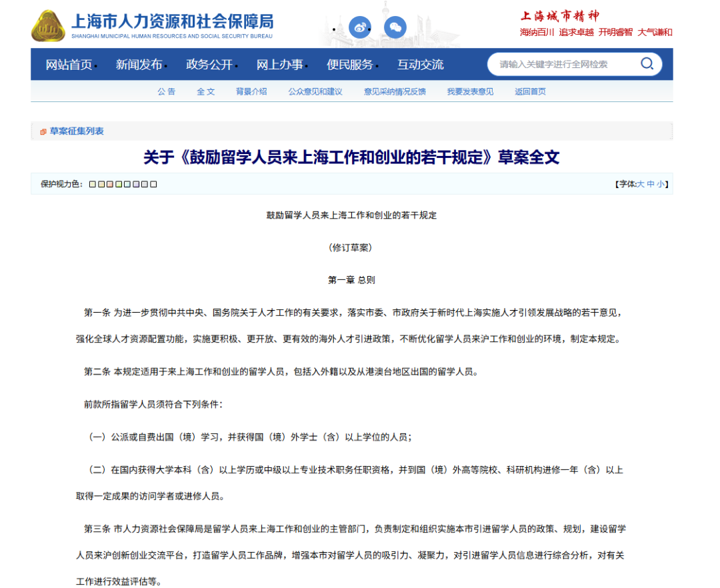720x588 pixels.
Task: Open 网站首页 in main navigation
Action: pyautogui.click(x=69, y=65)
